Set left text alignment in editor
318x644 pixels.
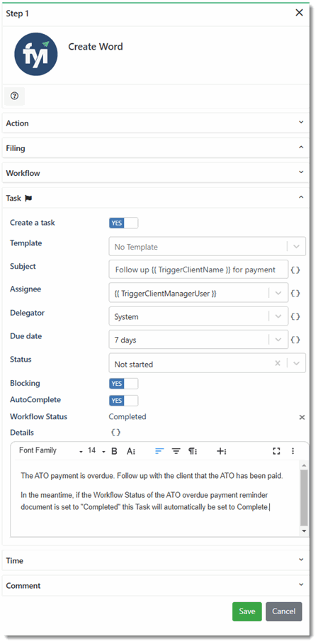[x=159, y=451]
